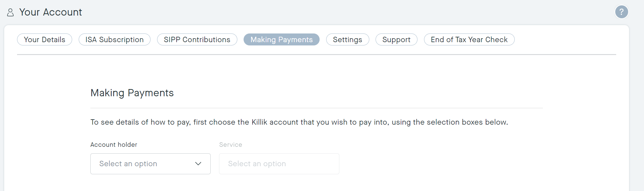The image size is (644, 191).
Task: Click the disabled Service selection box
Action: pyautogui.click(x=279, y=164)
